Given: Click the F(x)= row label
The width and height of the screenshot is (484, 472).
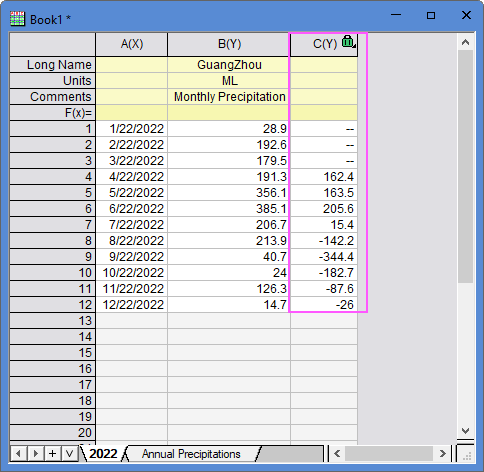Looking at the screenshot, I should (53, 113).
